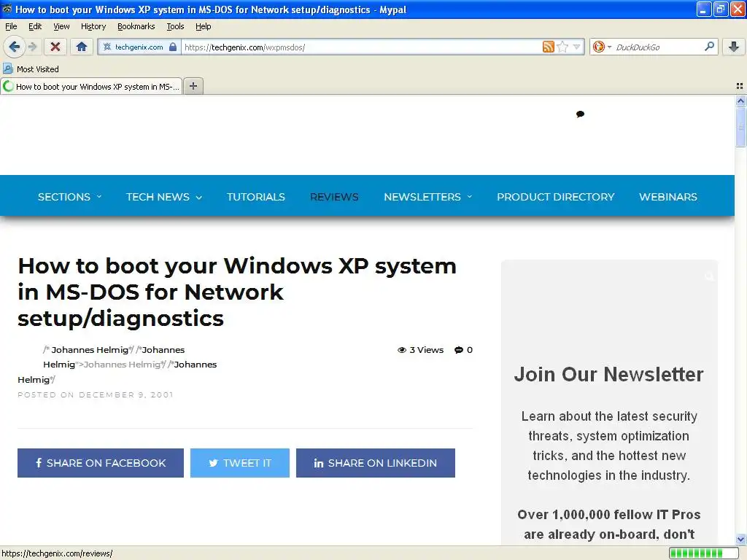Open the URL history dropdown arrow
The height and width of the screenshot is (560, 747).
576,47
